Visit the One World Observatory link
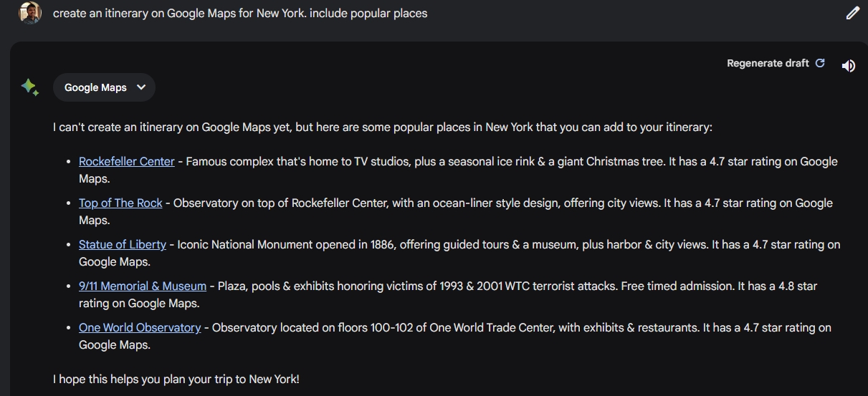Image resolution: width=868 pixels, height=396 pixels. coord(139,328)
